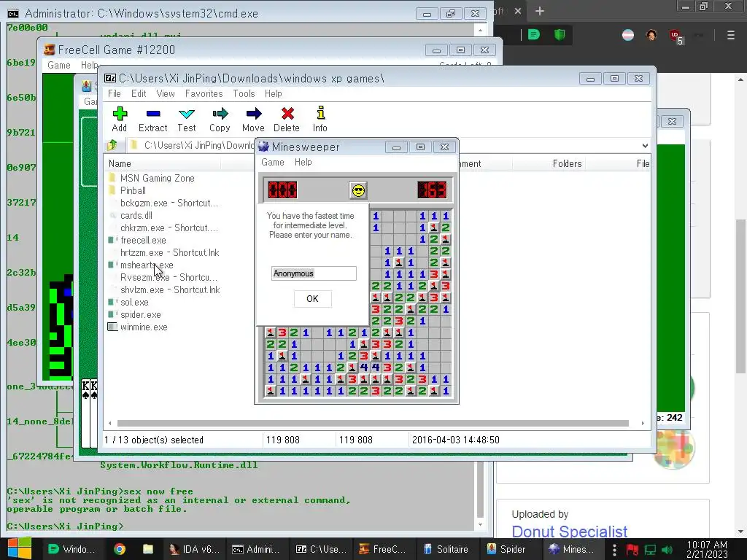Click the Anonymous name input field
Screen dimensions: 747x560
pyautogui.click(x=314, y=273)
